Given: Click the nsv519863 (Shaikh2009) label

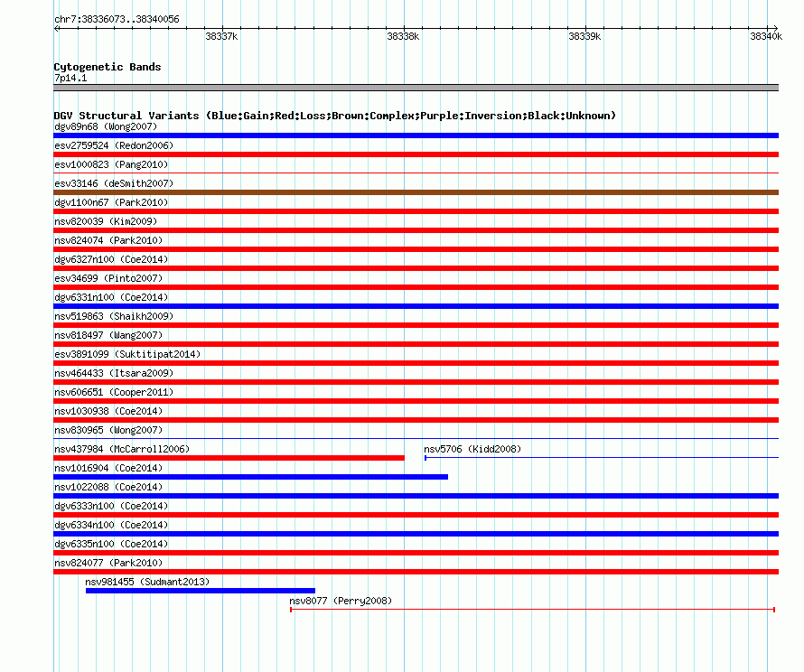Looking at the screenshot, I should coord(114,316).
